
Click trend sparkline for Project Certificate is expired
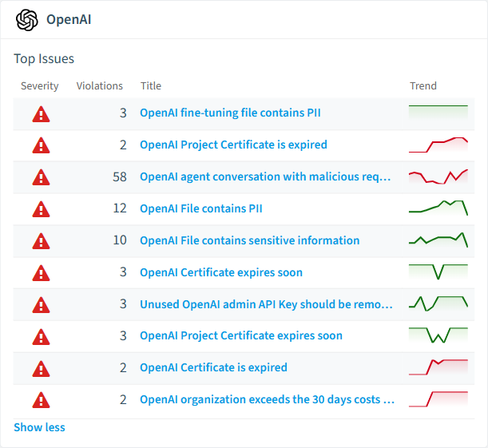pyautogui.click(x=438, y=145)
